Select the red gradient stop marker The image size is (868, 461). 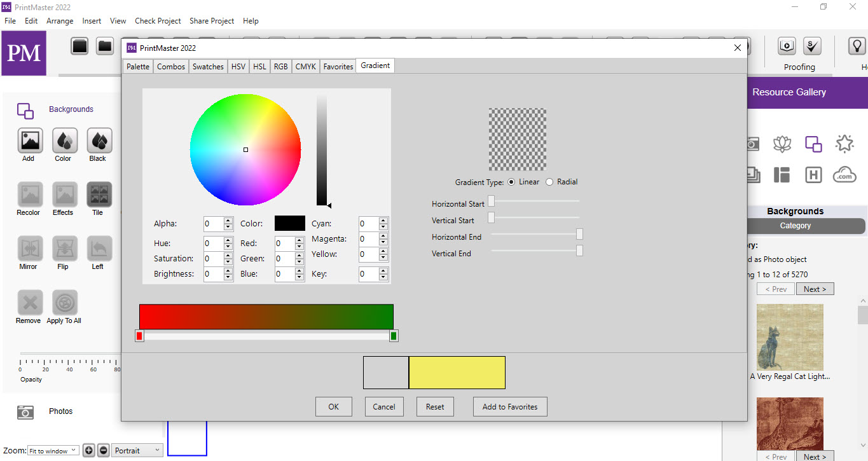click(139, 336)
